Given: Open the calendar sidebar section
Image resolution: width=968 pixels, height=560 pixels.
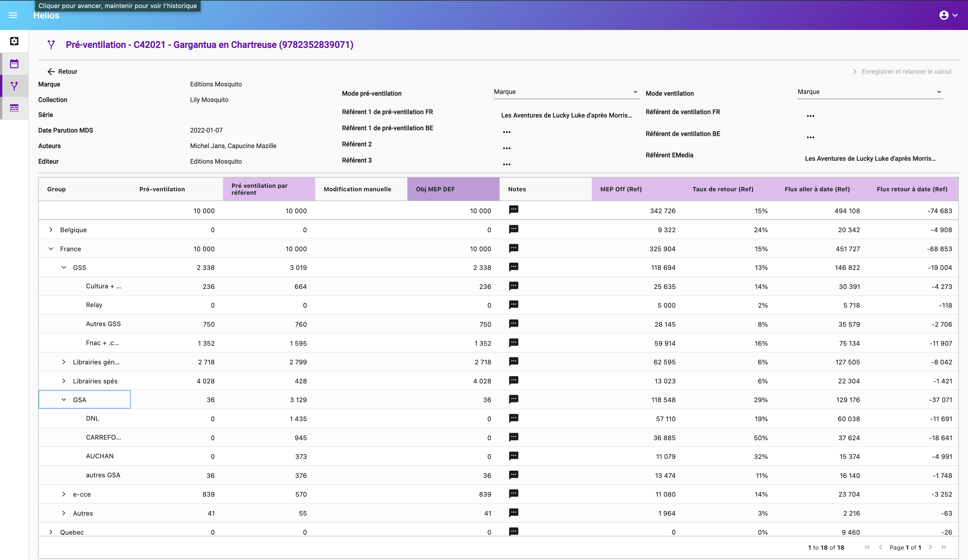Looking at the screenshot, I should [x=14, y=64].
